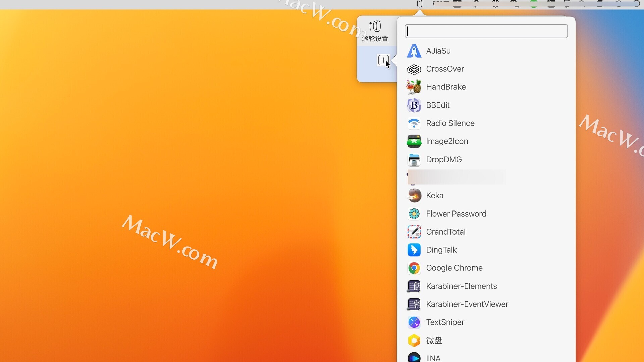
Task: Click the GrandTotal app icon
Action: 414,232
